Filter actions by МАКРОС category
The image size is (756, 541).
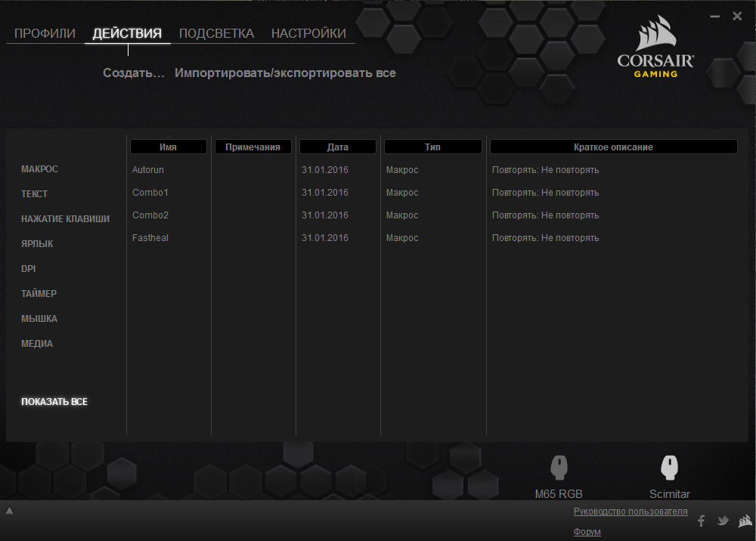click(39, 169)
